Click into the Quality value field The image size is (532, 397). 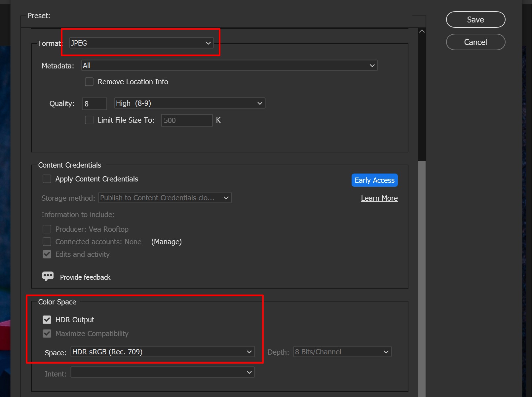94,103
